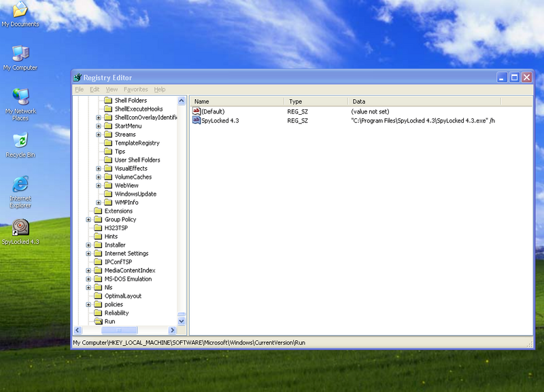This screenshot has height=392, width=544.
Task: Expand the StartMenu key
Action: point(99,126)
